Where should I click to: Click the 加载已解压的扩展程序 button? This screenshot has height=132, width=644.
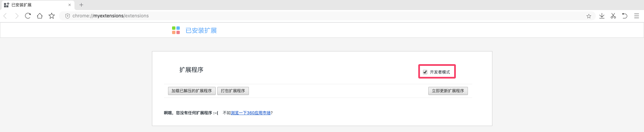192,91
